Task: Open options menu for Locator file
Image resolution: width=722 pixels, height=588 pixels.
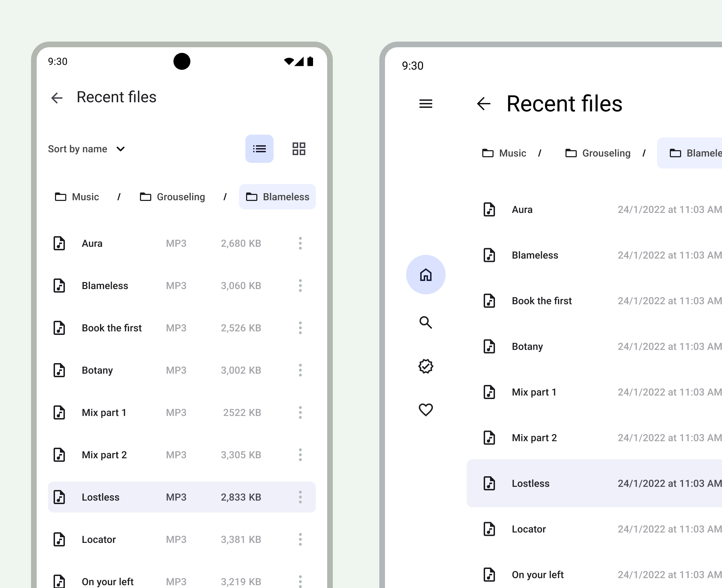Action: click(300, 539)
